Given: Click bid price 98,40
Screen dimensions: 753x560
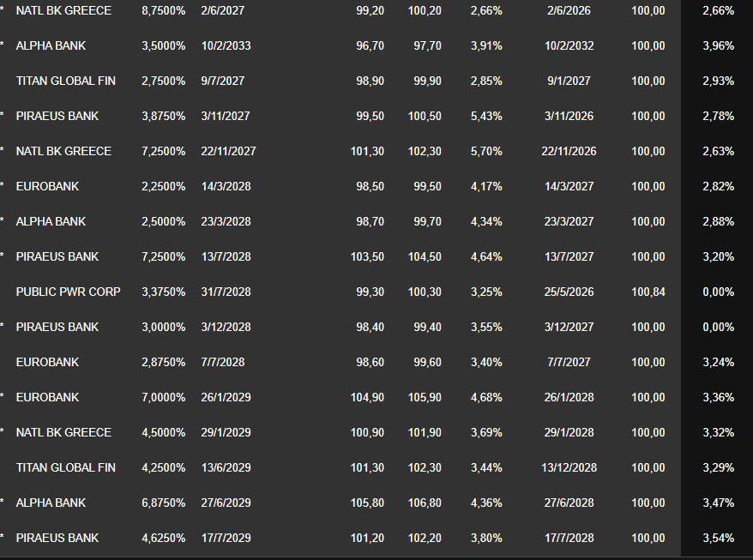Looking at the screenshot, I should pyautogui.click(x=370, y=326).
